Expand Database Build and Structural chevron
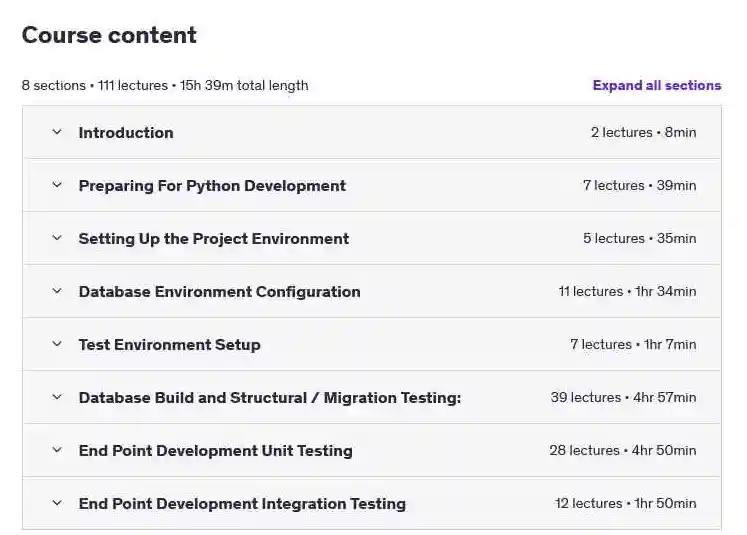The width and height of the screenshot is (747, 535). coord(57,396)
